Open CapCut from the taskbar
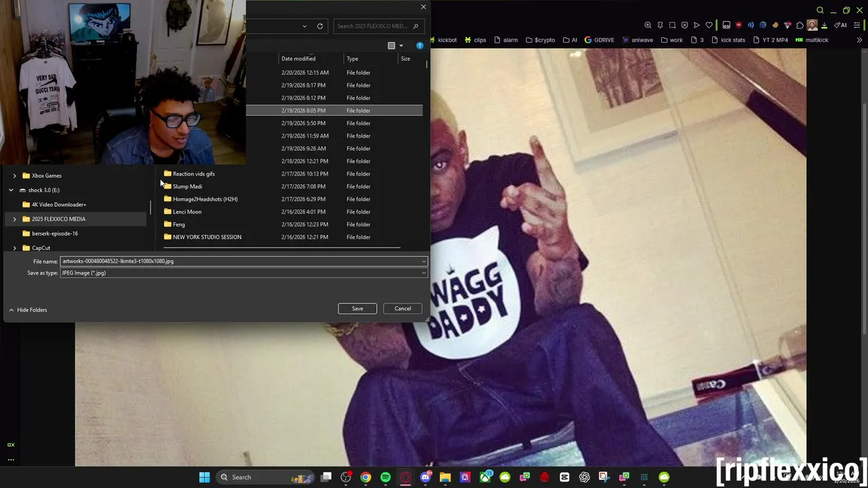Screen dimensions: 868x488 click(564, 477)
